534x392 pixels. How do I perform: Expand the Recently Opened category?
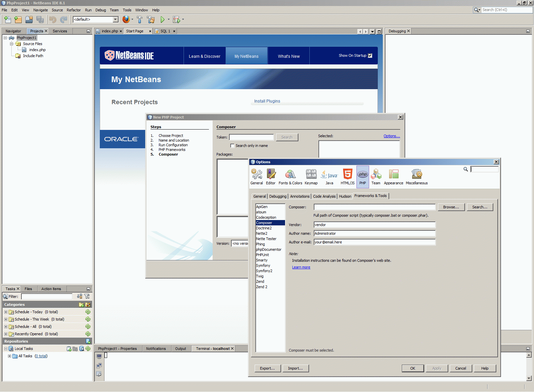tap(6, 334)
